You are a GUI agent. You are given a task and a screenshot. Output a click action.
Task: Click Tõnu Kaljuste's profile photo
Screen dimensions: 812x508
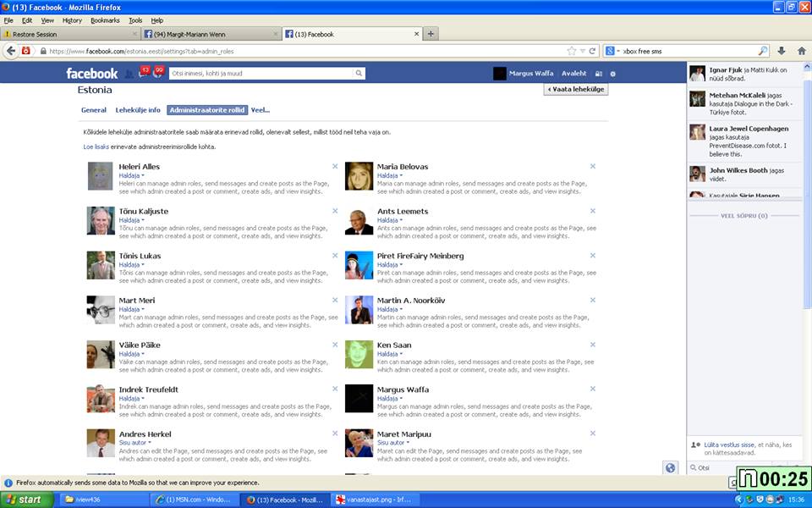pos(101,220)
